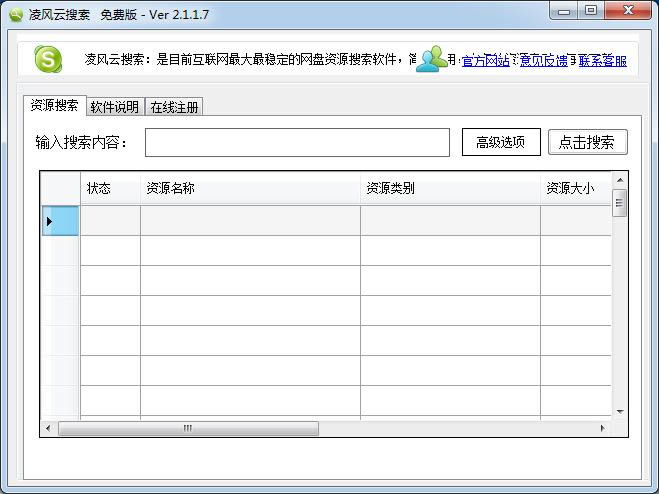Click the horizontal scrollbar right arrow
The width and height of the screenshot is (659, 494).
point(603,428)
